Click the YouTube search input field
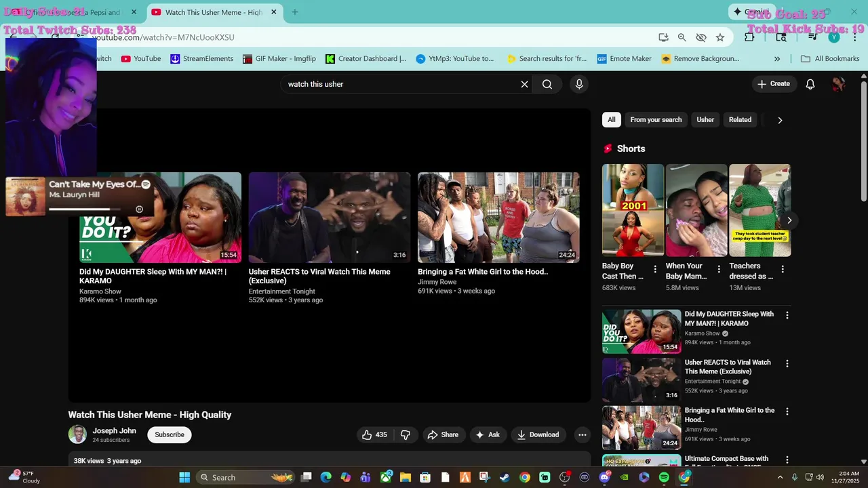 400,84
